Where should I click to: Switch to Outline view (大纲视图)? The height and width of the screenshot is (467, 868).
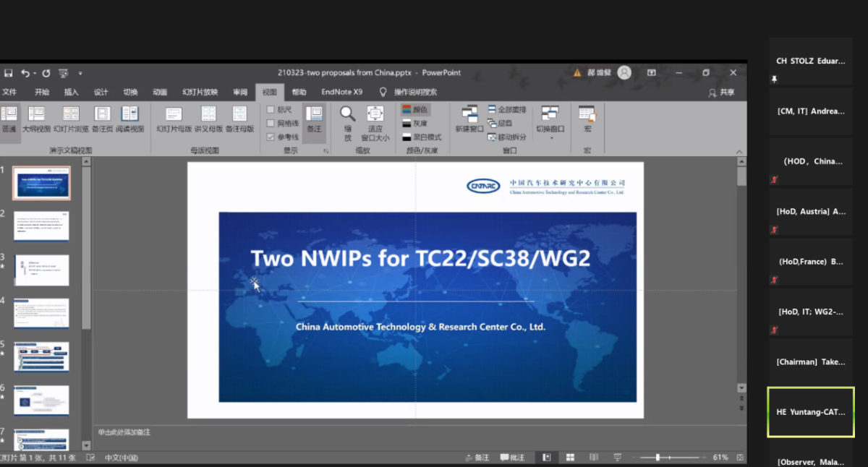point(36,119)
